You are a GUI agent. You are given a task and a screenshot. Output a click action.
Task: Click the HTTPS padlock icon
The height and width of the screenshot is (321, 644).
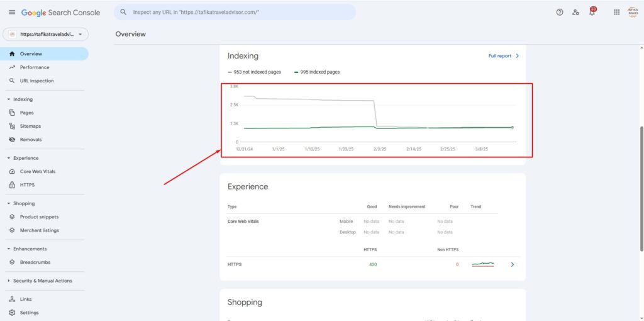point(12,185)
